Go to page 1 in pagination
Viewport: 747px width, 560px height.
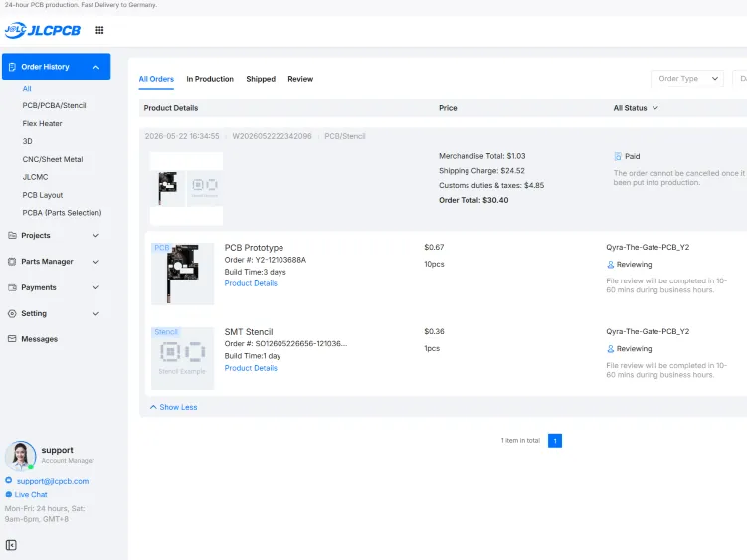[x=555, y=441]
